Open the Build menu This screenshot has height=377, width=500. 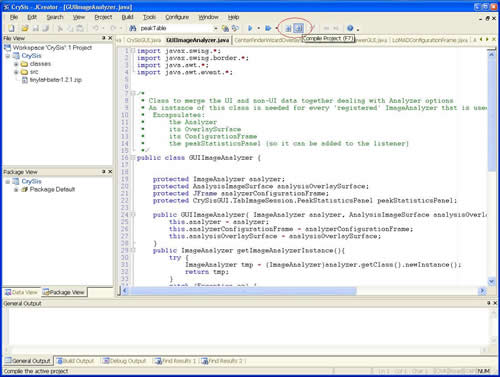127,17
